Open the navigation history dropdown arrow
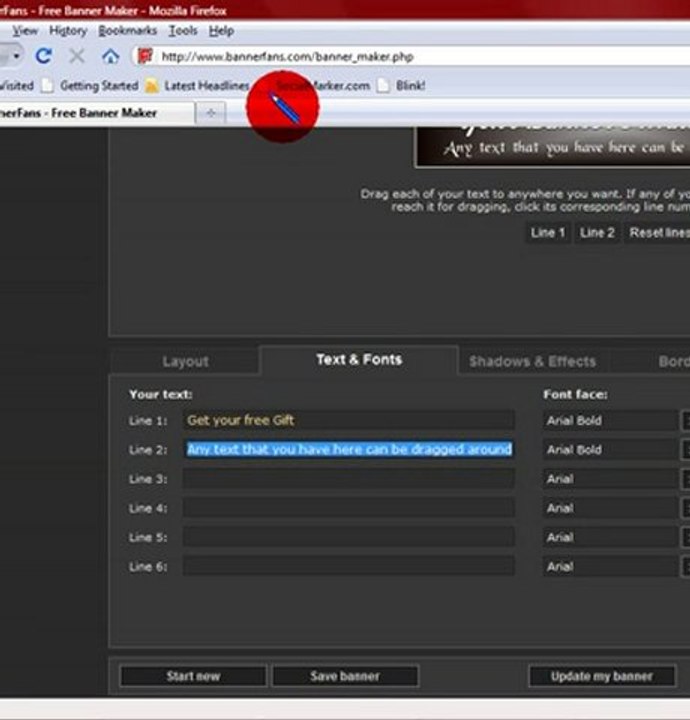Image resolution: width=690 pixels, height=720 pixels. (17, 56)
